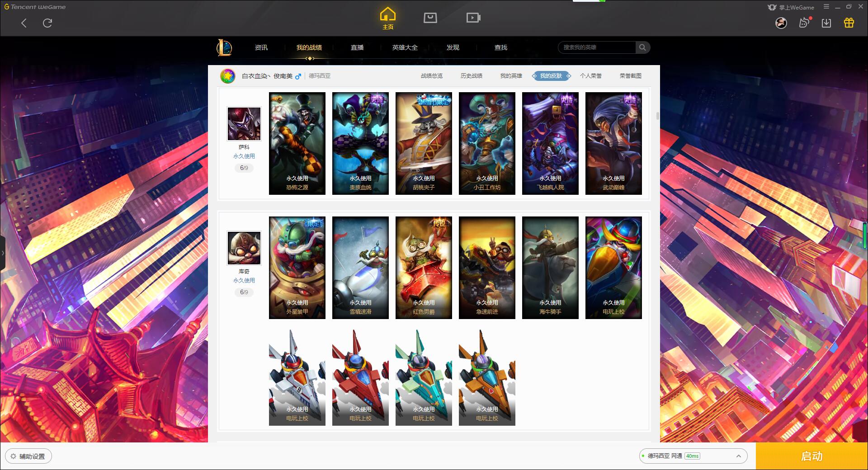This screenshot has height=470, width=868.
Task: Switch to 荣誉截图 sub-tab
Action: point(631,76)
